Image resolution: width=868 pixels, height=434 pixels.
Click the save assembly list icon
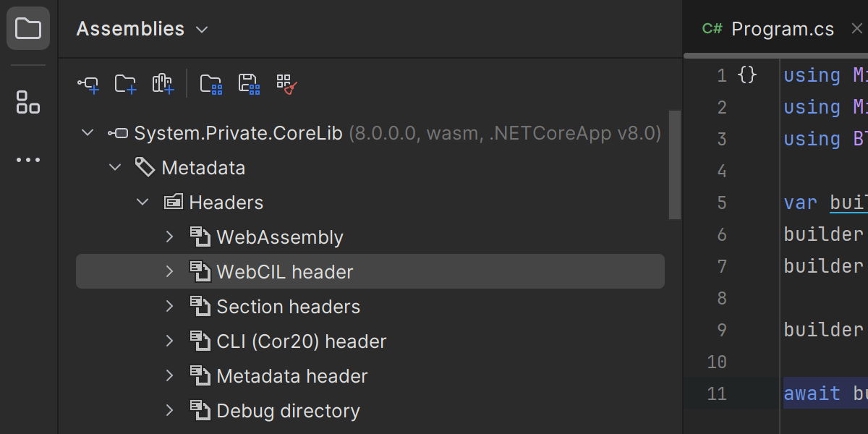249,85
